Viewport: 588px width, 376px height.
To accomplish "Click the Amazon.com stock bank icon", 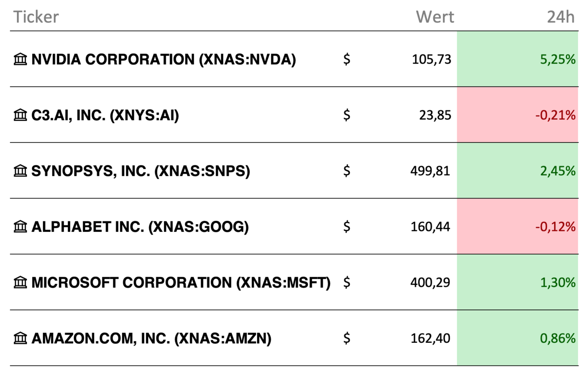I will [20, 339].
